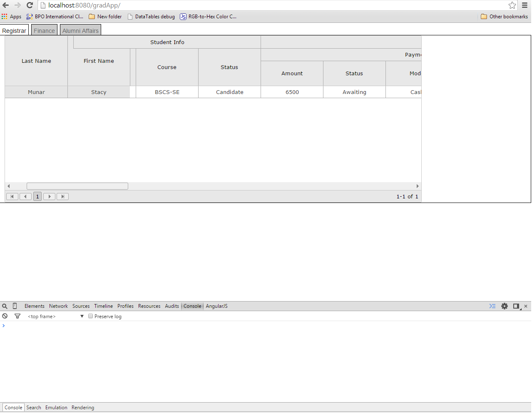Toggle the DevTools drawer console icon
Image resolution: width=532 pixels, height=413 pixels.
(492, 306)
